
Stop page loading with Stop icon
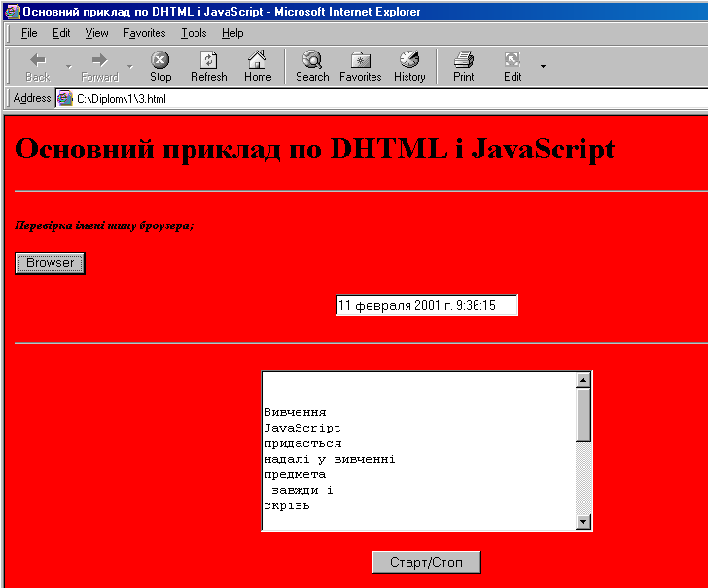click(159, 59)
